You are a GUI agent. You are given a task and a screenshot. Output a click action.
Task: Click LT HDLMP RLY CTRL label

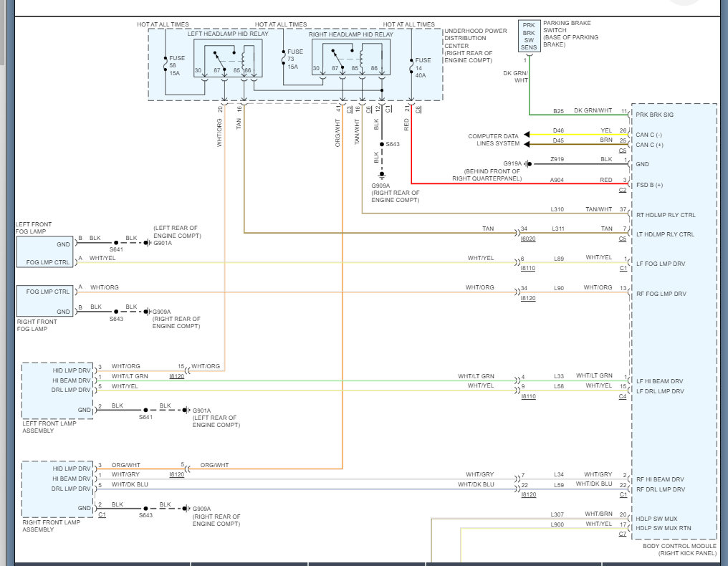665,234
